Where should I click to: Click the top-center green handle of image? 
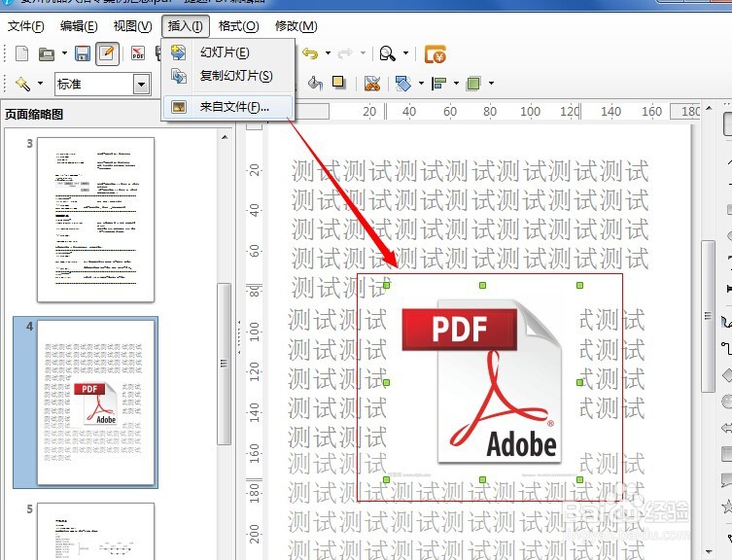coord(483,285)
